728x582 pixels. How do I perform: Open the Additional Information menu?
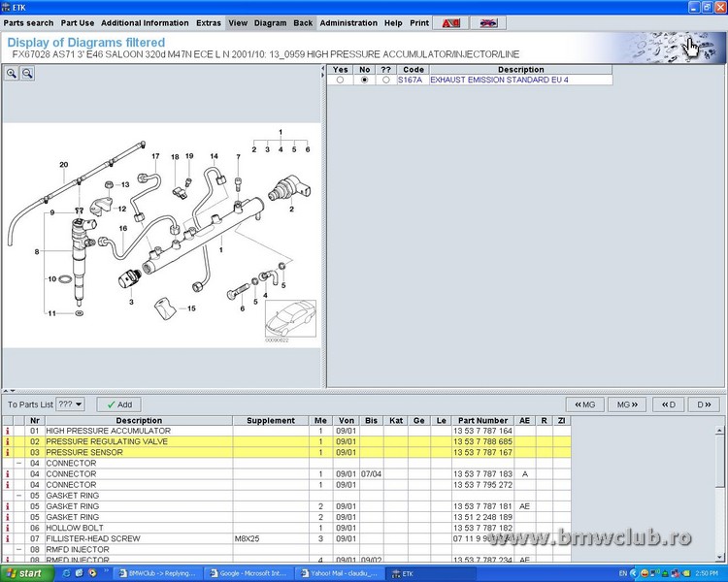[x=145, y=22]
